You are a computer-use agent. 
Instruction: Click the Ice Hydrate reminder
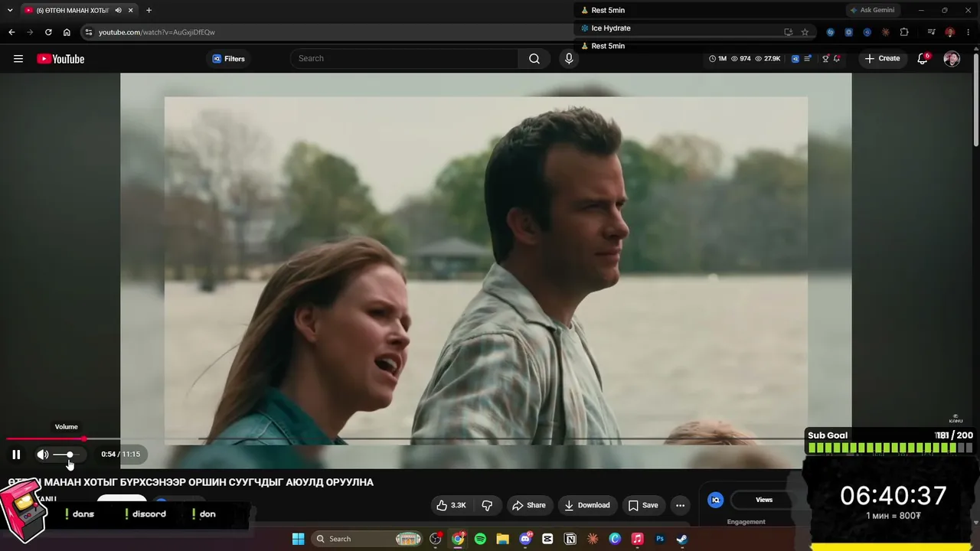click(605, 28)
